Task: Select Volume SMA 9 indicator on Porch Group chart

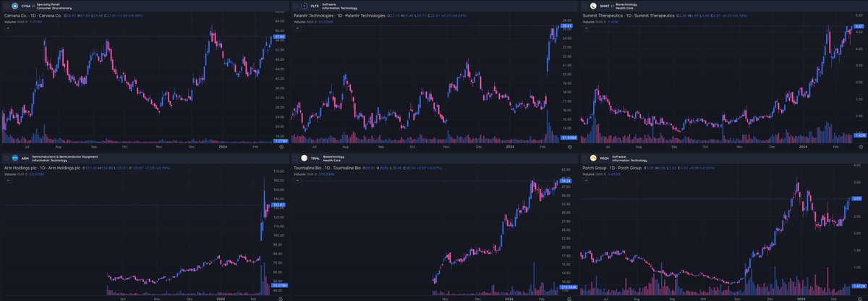Action: pos(596,174)
